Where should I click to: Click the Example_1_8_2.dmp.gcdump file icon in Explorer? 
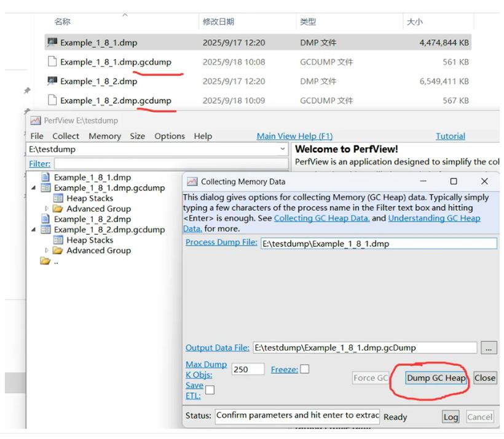click(52, 100)
